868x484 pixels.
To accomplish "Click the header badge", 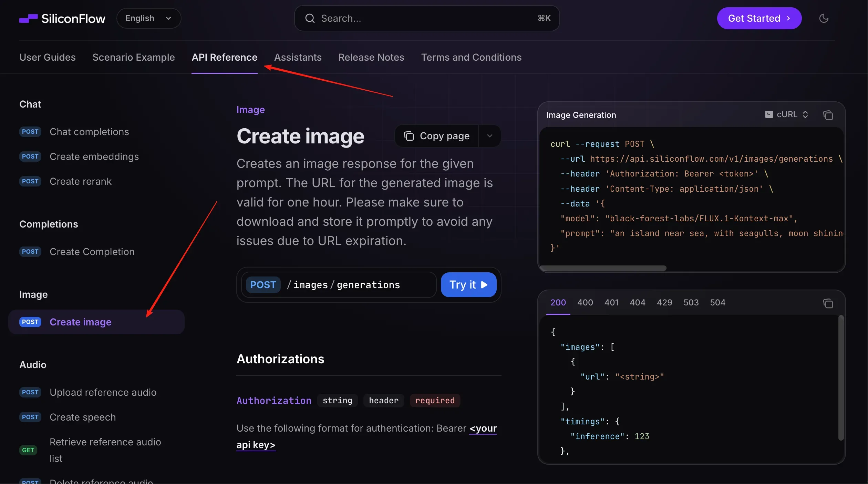I will click(383, 401).
